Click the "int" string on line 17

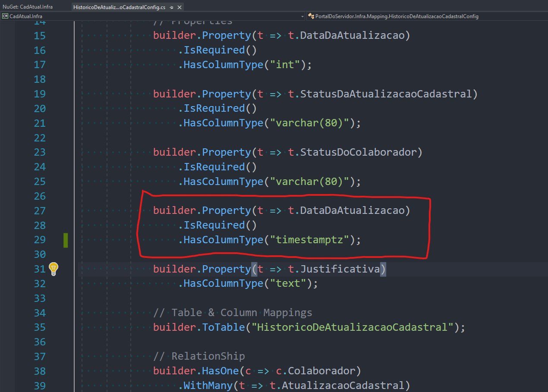(x=285, y=65)
